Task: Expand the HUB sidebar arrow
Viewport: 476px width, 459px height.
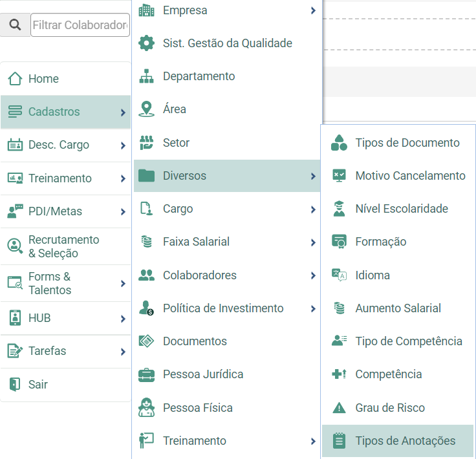Action: 123,319
